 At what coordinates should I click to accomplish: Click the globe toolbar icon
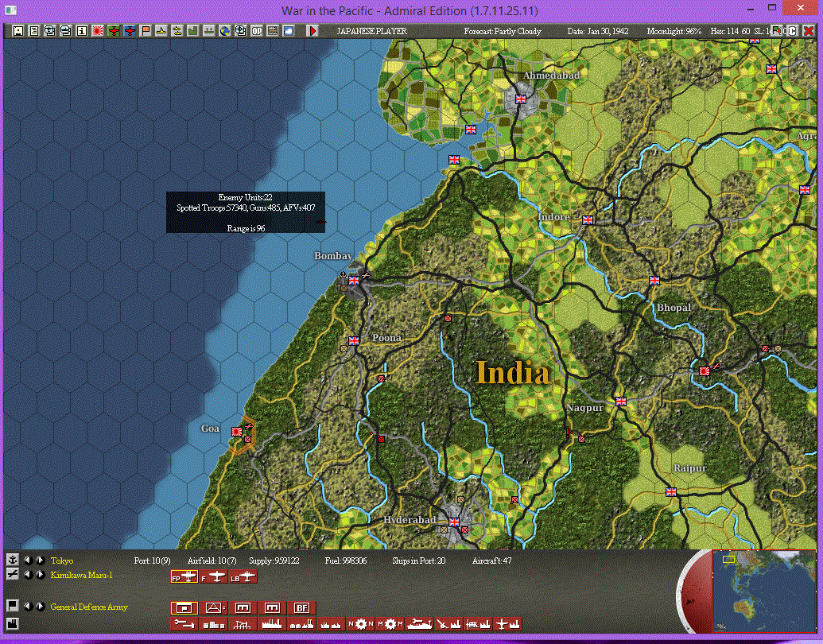(x=225, y=31)
